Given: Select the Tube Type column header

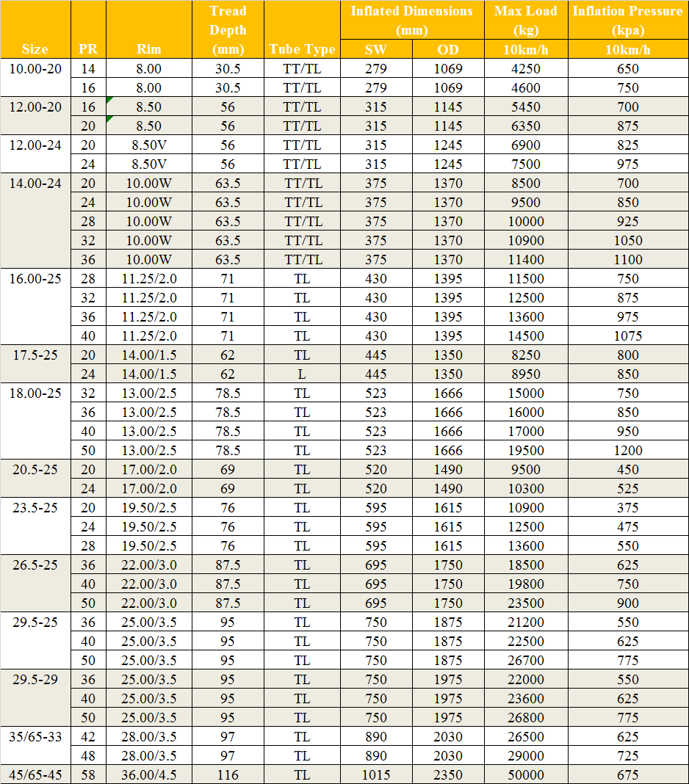Looking at the screenshot, I should (x=302, y=49).
